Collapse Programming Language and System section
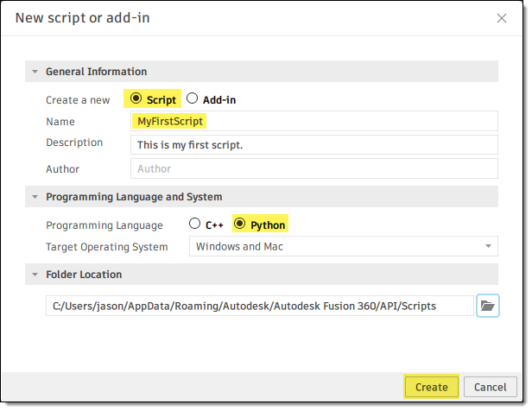Screen dimensions: 532x411 point(35,197)
